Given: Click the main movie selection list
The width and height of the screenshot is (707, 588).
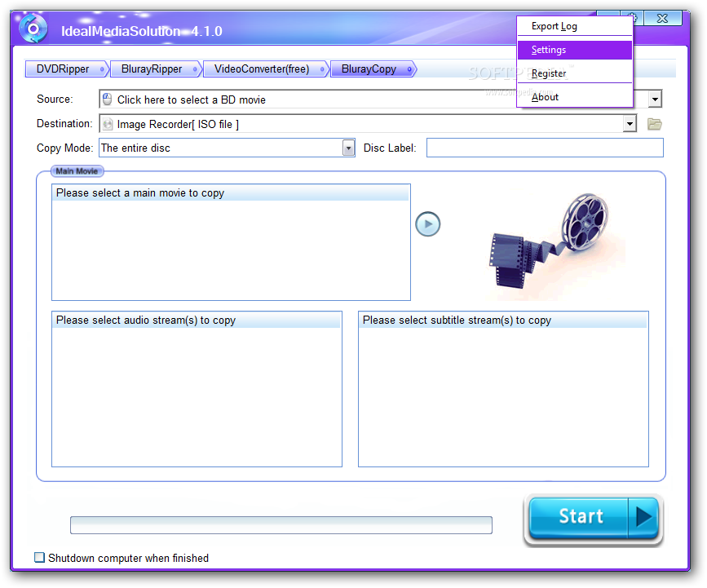Looking at the screenshot, I should (x=231, y=242).
